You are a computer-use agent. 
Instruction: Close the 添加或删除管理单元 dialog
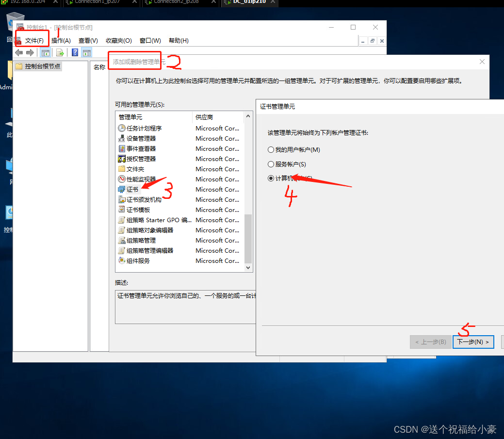pos(482,62)
